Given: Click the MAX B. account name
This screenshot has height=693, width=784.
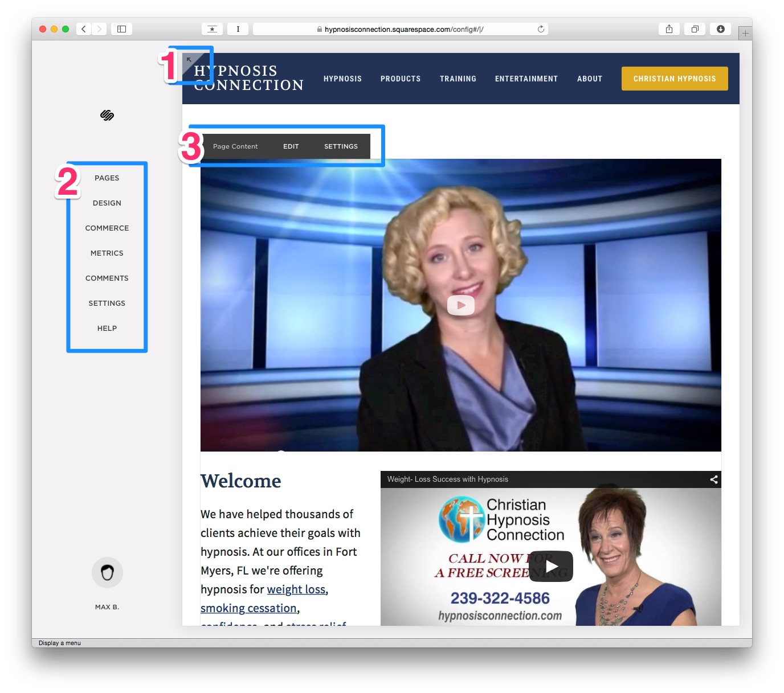Looking at the screenshot, I should pos(107,607).
